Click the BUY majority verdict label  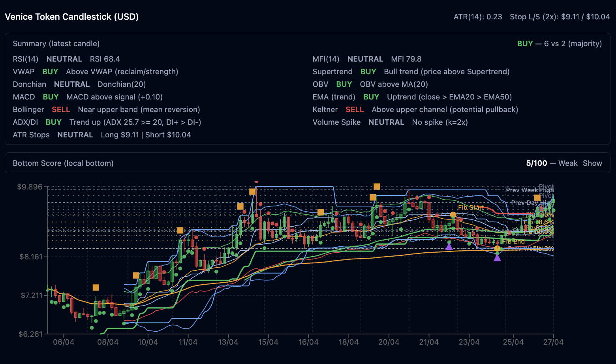525,43
